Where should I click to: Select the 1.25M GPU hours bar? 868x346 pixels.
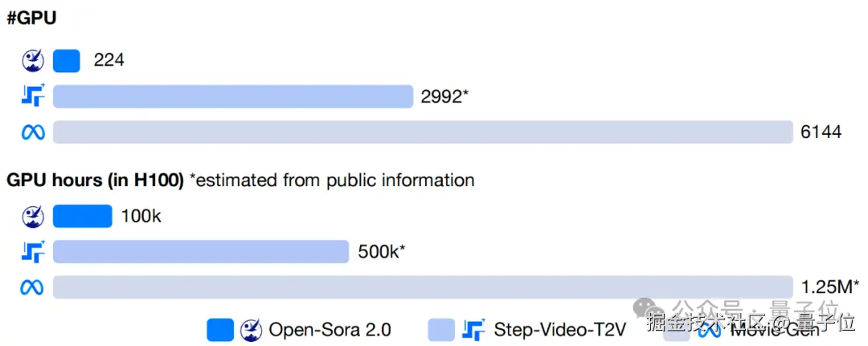point(423,287)
